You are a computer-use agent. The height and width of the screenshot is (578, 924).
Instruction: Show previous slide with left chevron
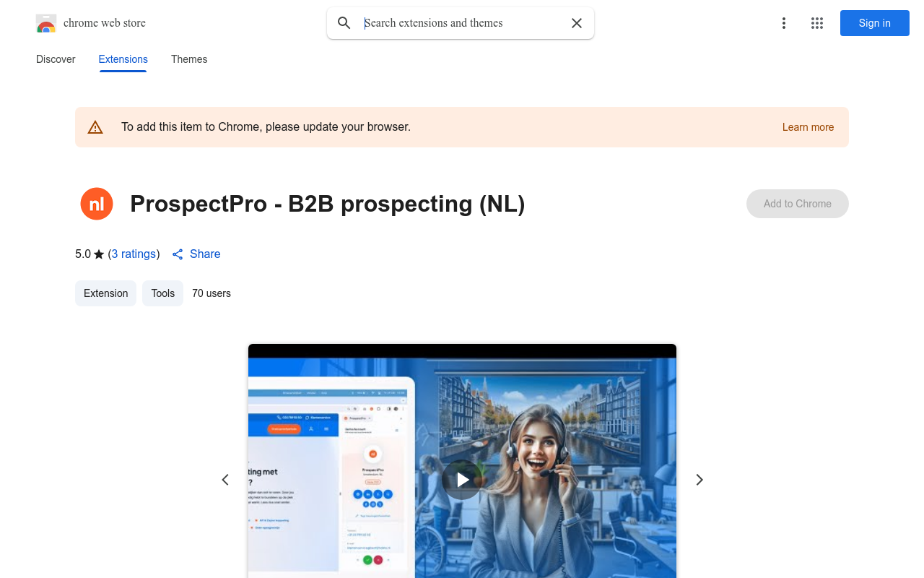pos(225,480)
